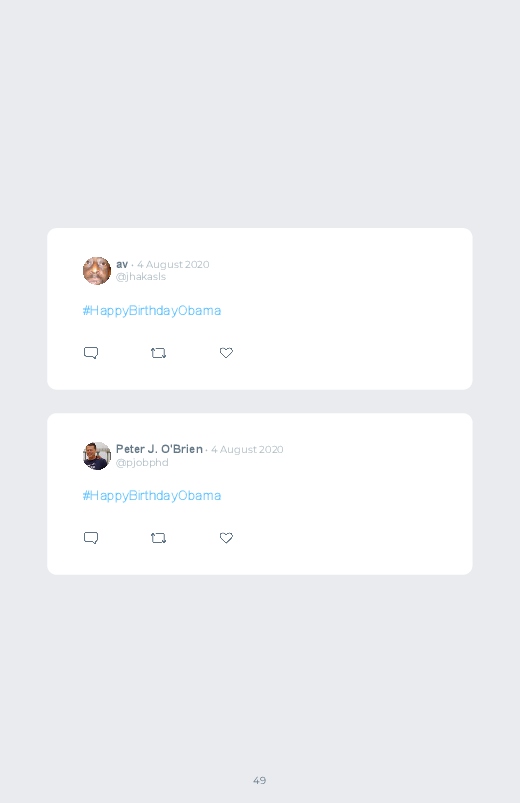Click empty gray area above the tweets
This screenshot has height=803, width=520.
coord(260,113)
